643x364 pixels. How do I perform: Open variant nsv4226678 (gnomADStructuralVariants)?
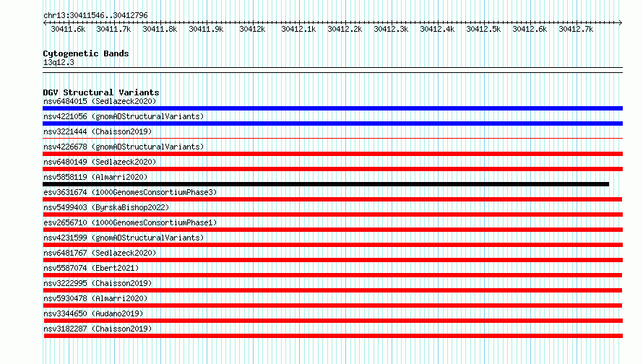click(x=124, y=147)
